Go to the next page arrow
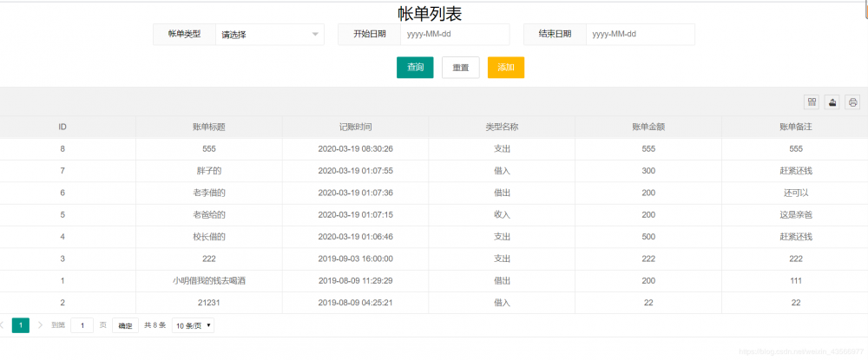The height and width of the screenshot is (360, 868). click(40, 325)
